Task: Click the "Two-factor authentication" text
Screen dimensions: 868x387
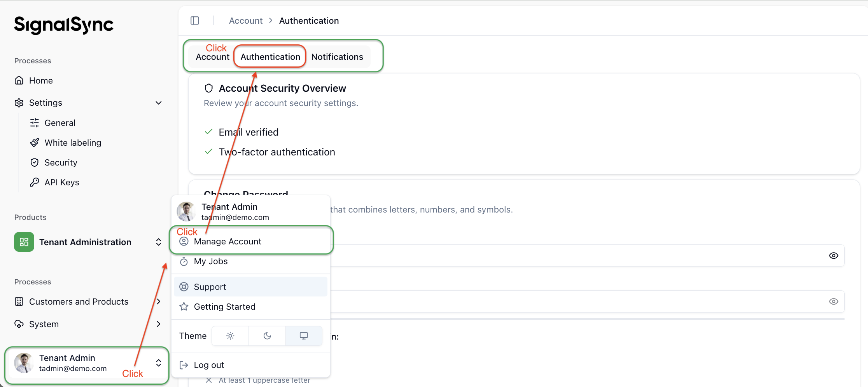Action: 277,152
